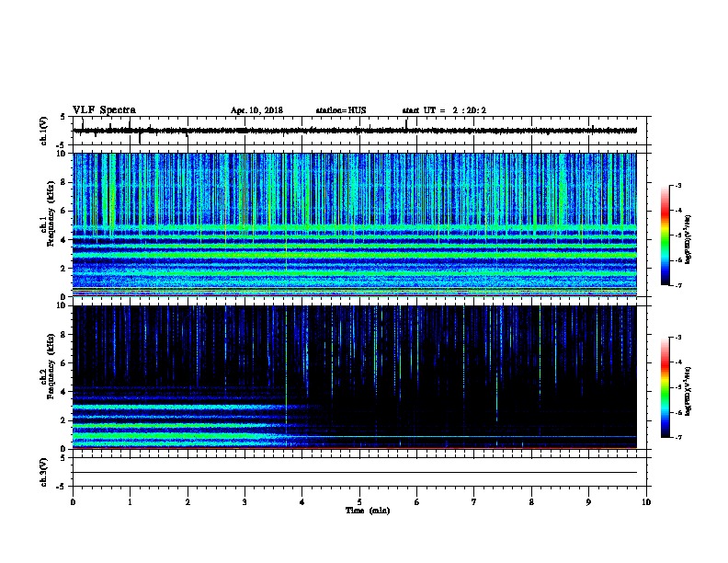
Task: Click the "0" tick on the time axis
Action: 73,502
